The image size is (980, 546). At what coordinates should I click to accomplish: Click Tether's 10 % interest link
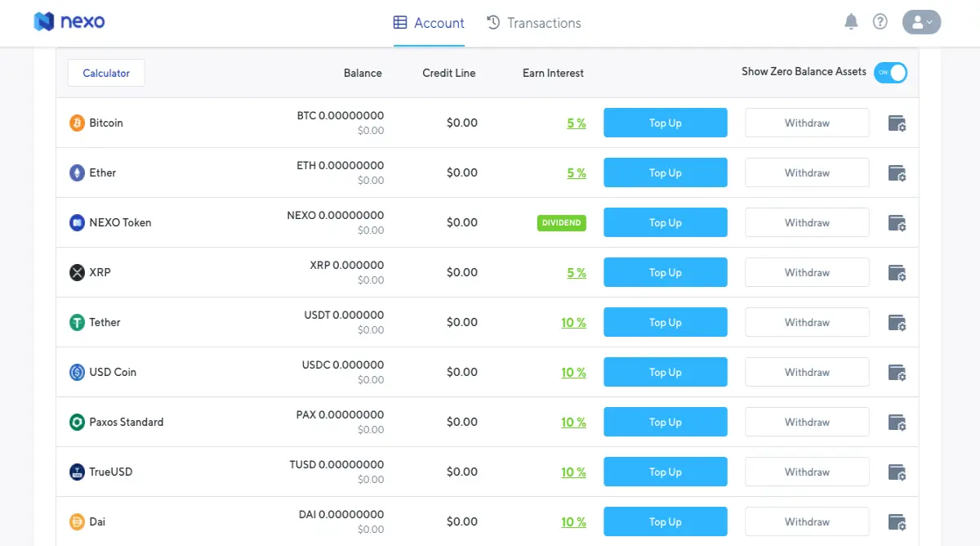[573, 323]
